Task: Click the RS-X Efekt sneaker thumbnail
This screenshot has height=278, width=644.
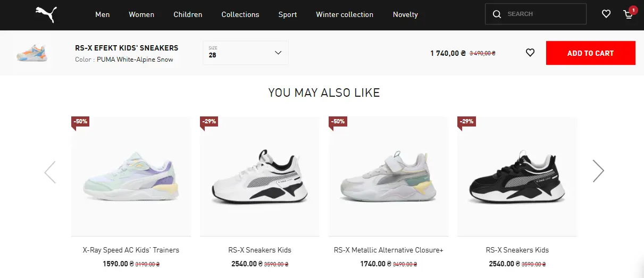Action: [32, 53]
